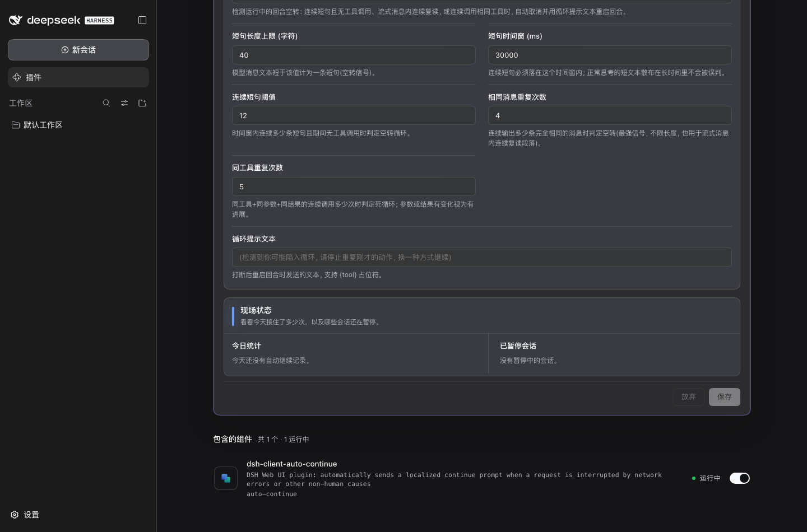Toggle the dsh-client-auto-continue switch off

(740, 478)
